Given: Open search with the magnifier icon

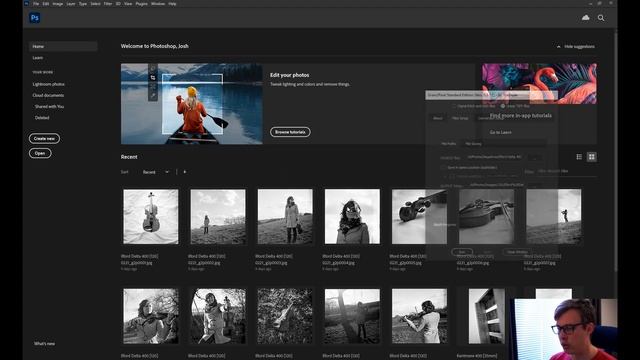Looking at the screenshot, I should click(x=601, y=18).
